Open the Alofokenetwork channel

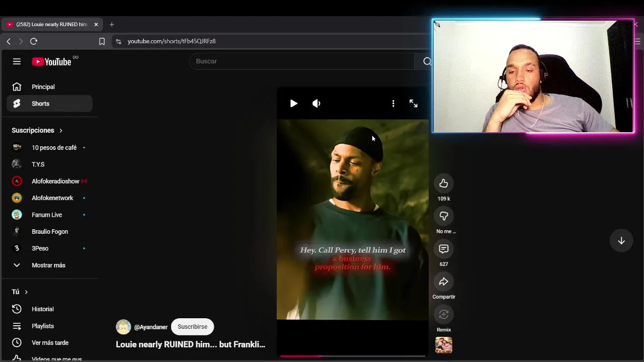tap(49, 198)
